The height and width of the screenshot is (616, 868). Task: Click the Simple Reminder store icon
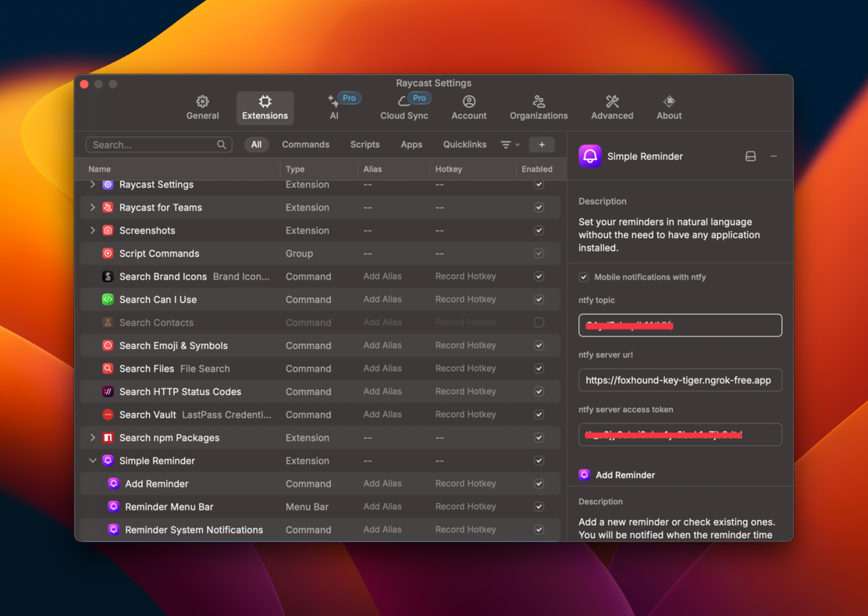(x=750, y=157)
